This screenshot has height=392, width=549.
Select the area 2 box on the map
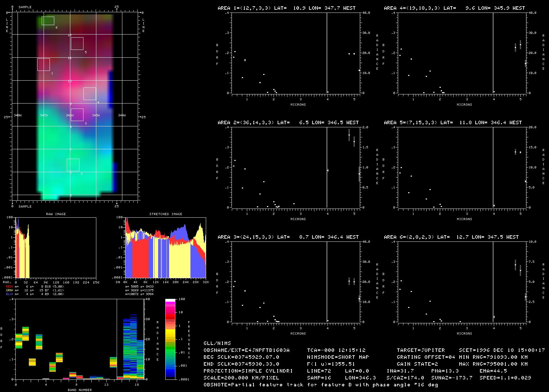73,165
